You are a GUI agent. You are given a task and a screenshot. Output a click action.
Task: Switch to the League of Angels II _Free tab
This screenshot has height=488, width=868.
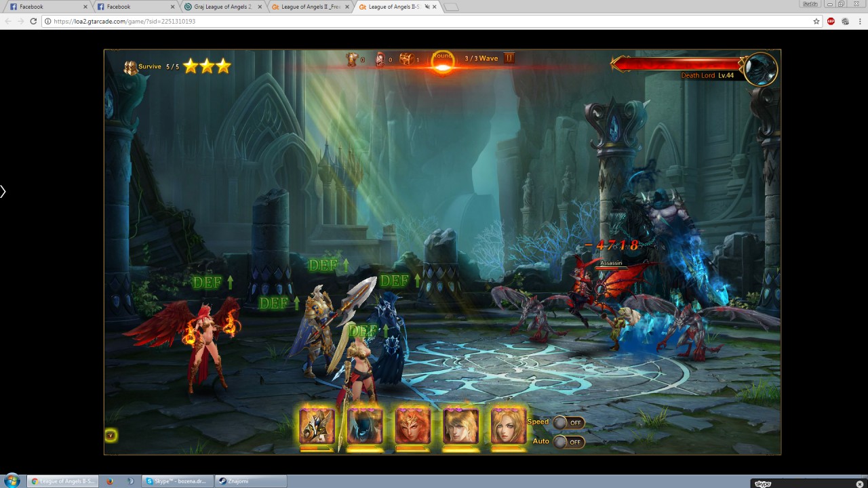[x=310, y=7]
